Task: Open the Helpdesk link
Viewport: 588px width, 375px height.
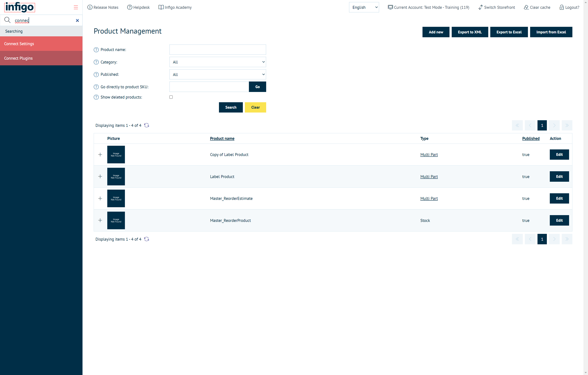Action: [x=138, y=7]
